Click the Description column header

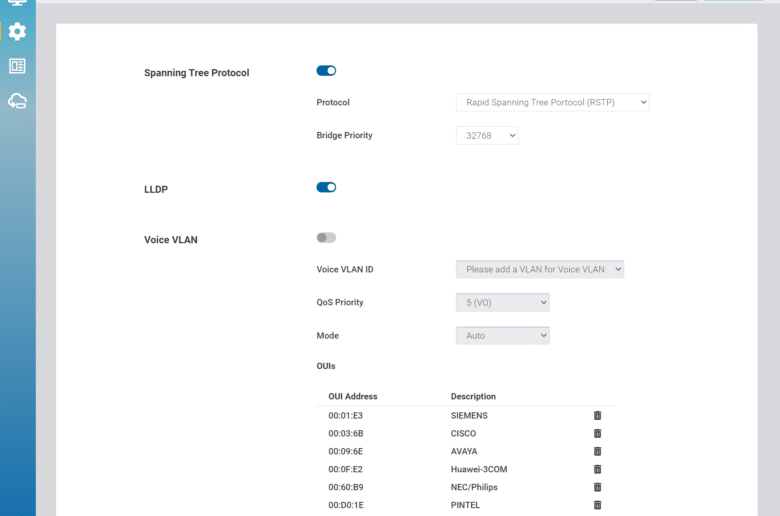point(473,397)
